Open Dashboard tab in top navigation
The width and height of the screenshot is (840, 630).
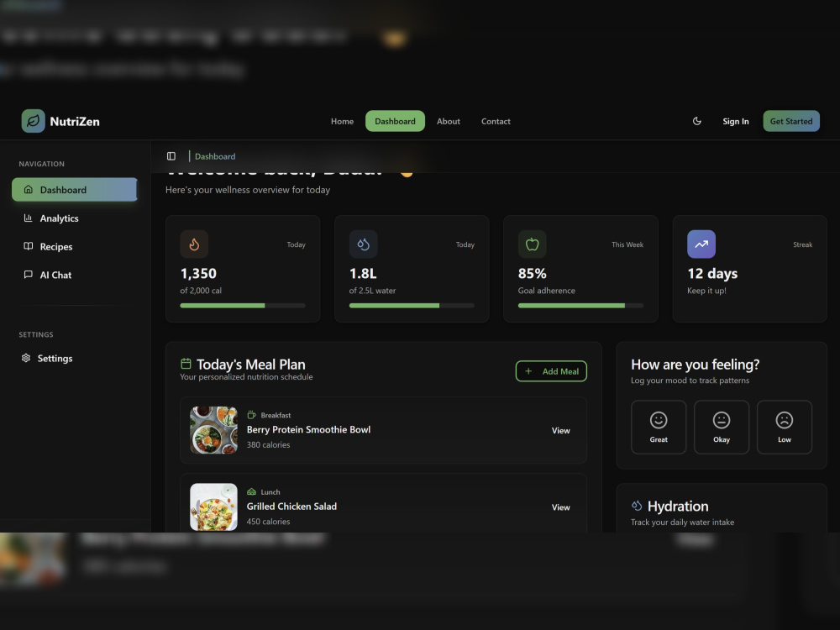point(395,121)
